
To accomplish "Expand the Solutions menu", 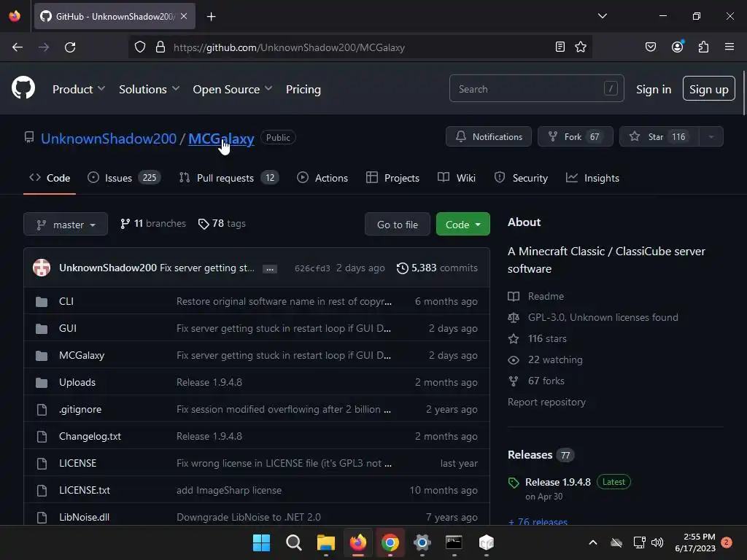I will 149,89.
